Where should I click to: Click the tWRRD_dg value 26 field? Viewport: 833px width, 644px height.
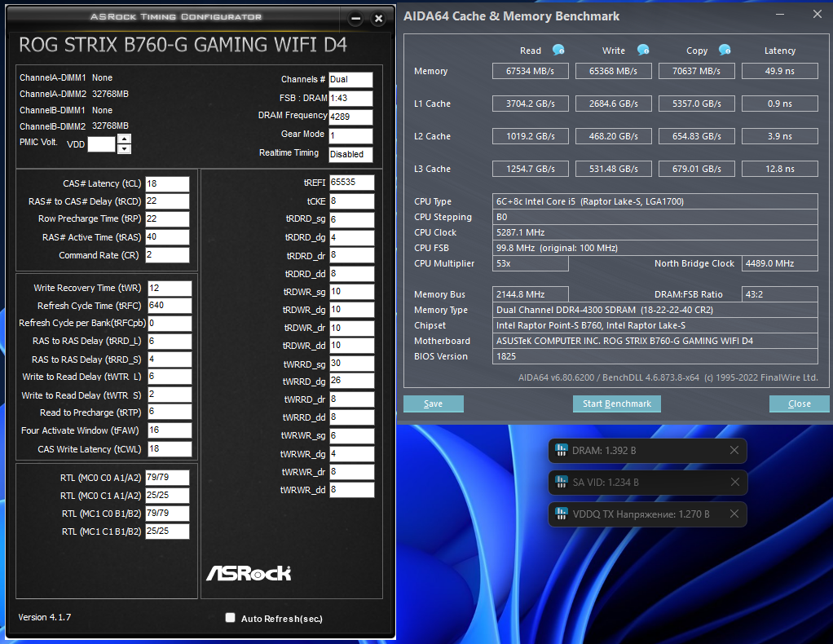[x=351, y=381]
